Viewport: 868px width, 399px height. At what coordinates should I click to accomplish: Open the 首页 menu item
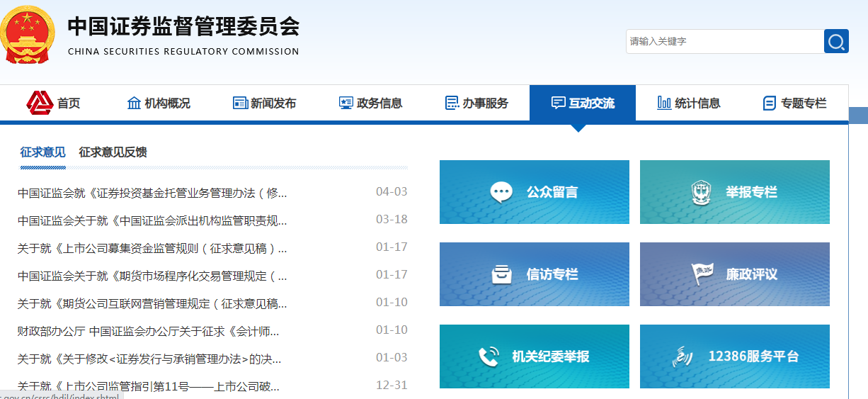pyautogui.click(x=69, y=103)
